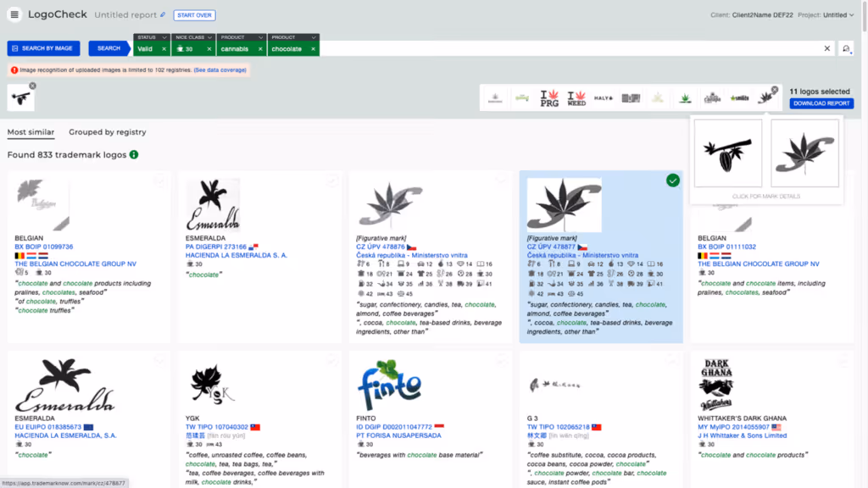This screenshot has height=488, width=868.
Task: Open the TW TIPO 107040302 link
Action: [x=217, y=427]
